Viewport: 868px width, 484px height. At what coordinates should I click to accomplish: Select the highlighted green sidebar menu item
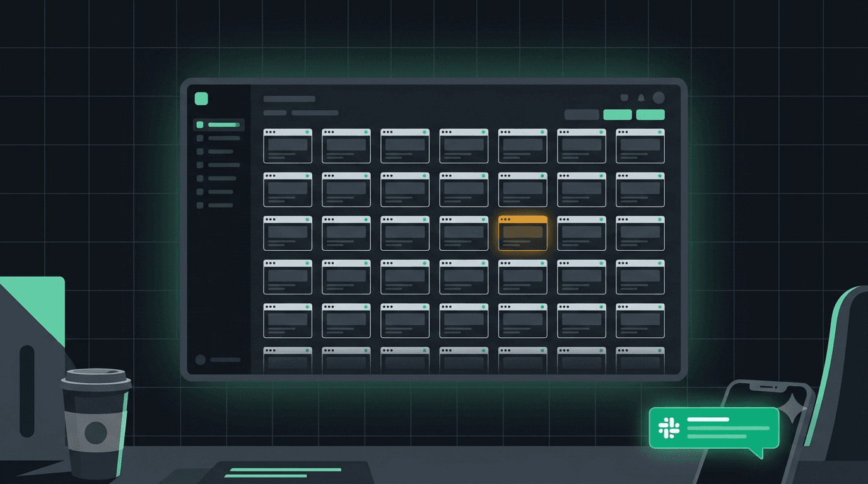[218, 125]
